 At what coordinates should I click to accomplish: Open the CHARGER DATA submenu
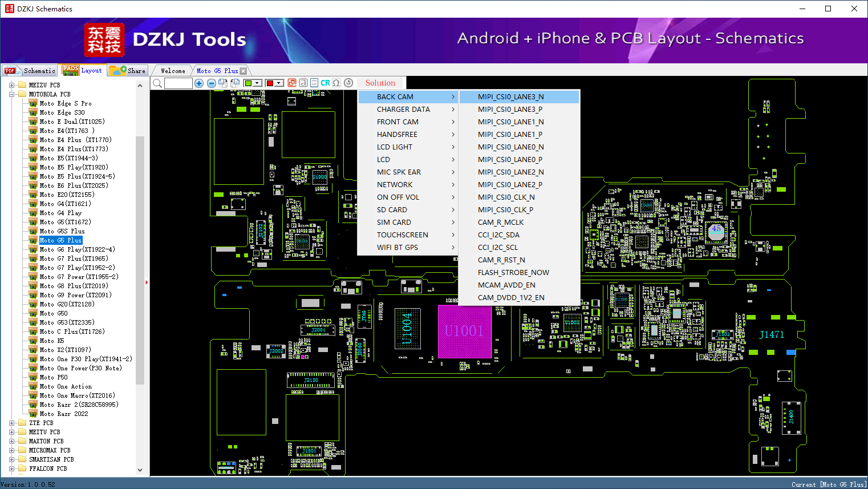pos(408,110)
